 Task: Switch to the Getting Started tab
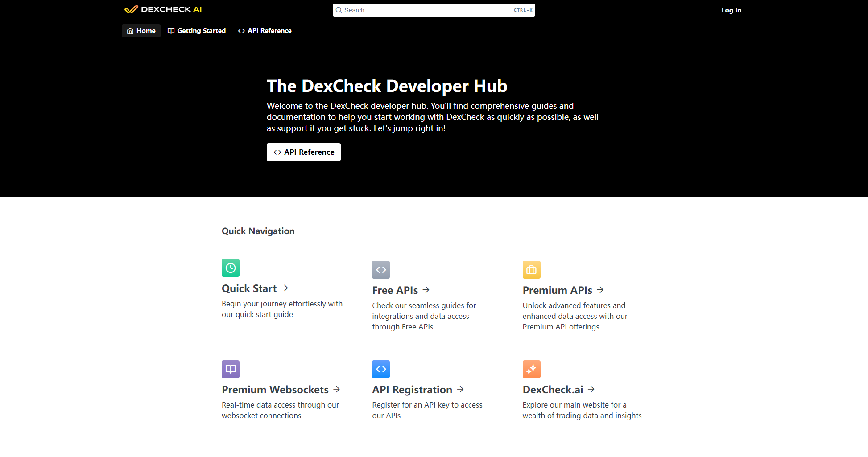pyautogui.click(x=197, y=31)
